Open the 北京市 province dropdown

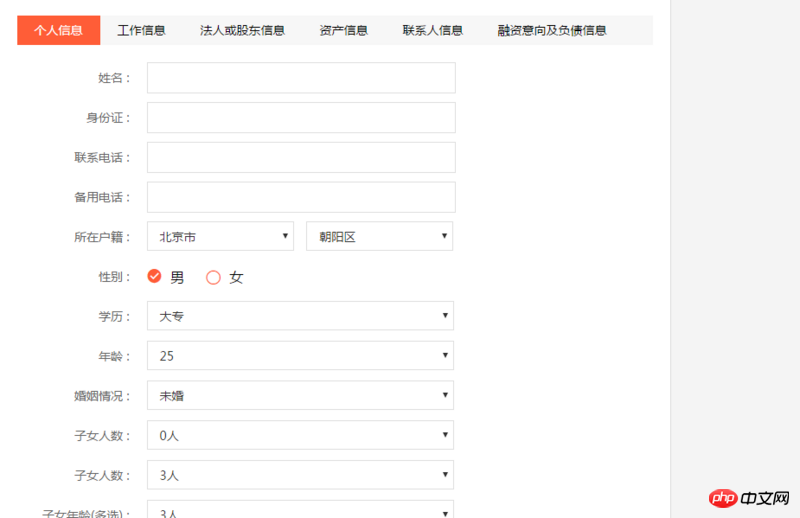pyautogui.click(x=220, y=236)
